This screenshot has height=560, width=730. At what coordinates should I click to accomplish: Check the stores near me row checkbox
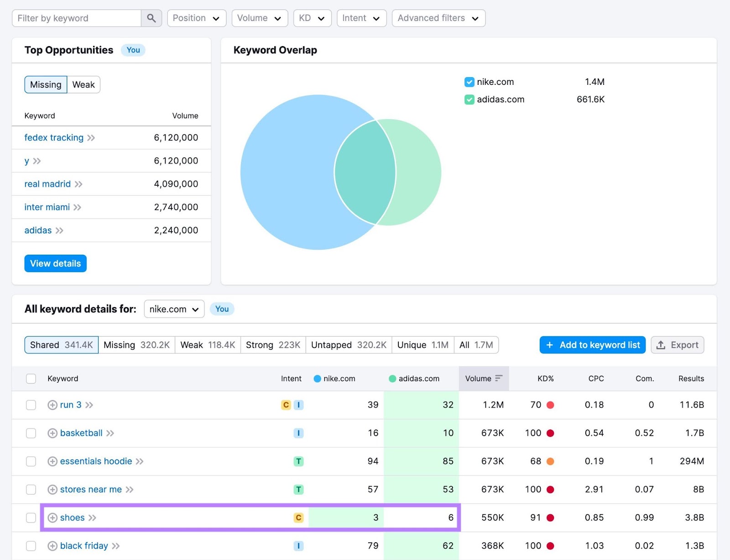click(31, 490)
